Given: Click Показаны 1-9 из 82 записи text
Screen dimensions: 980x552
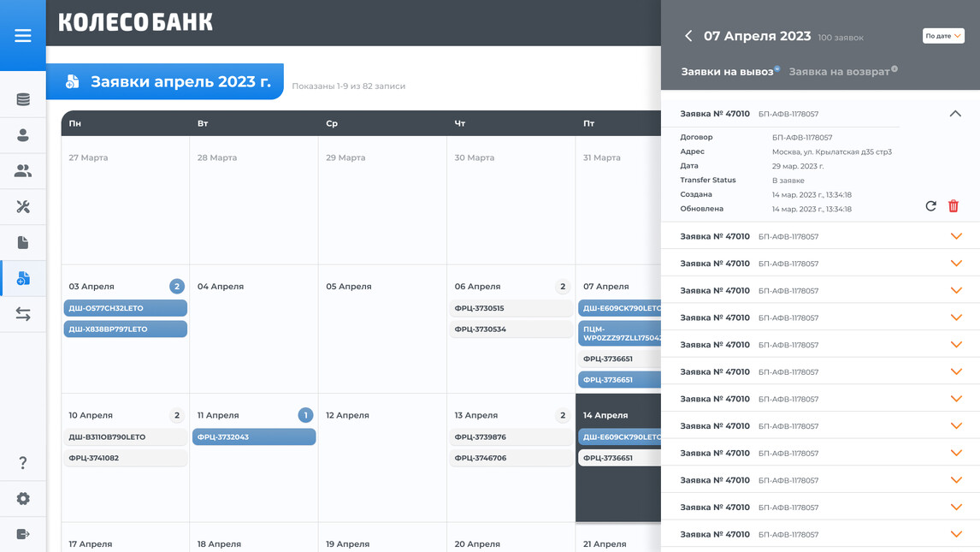Looking at the screenshot, I should click(x=349, y=86).
